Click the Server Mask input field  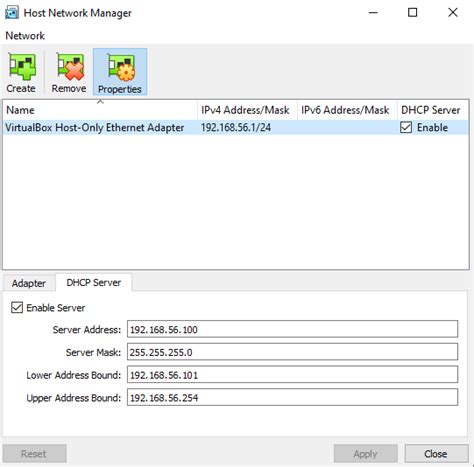point(292,352)
